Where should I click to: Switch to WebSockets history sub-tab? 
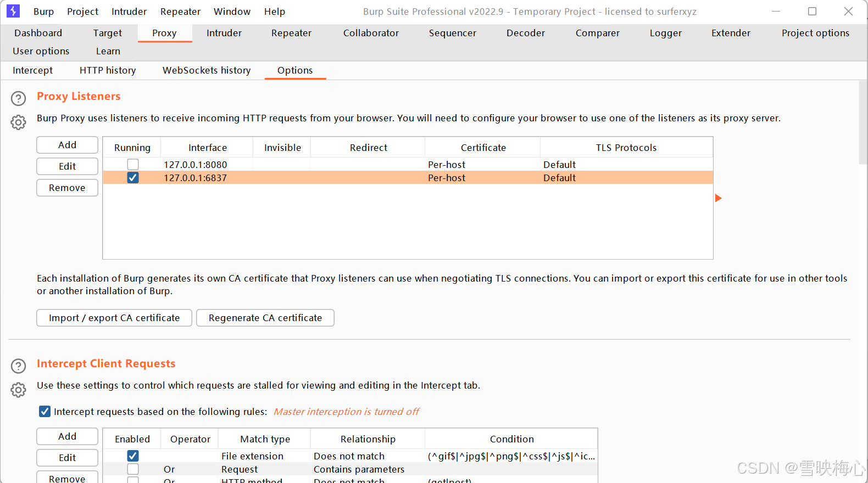tap(207, 70)
